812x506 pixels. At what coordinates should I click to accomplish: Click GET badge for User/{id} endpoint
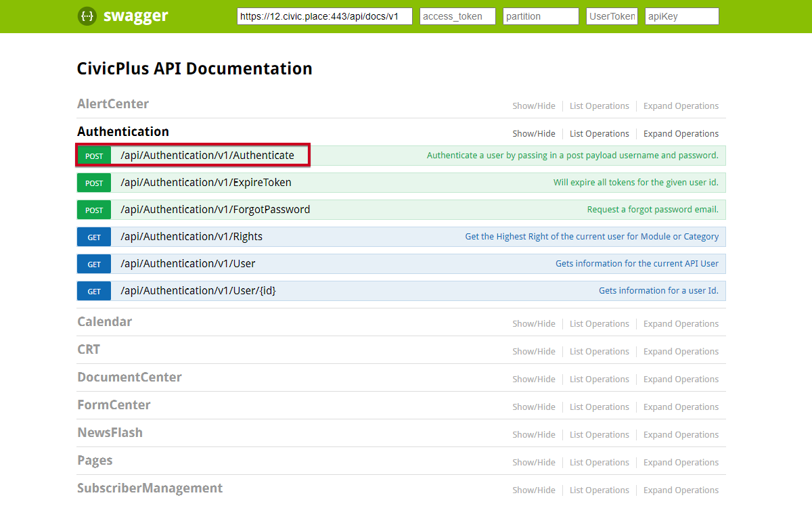coord(94,292)
